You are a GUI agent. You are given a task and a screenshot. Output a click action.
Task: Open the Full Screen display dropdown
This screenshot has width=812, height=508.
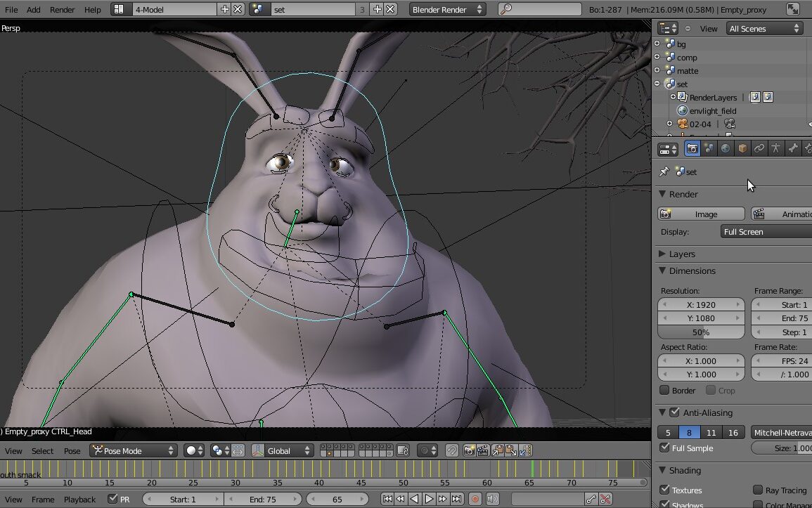coord(766,232)
